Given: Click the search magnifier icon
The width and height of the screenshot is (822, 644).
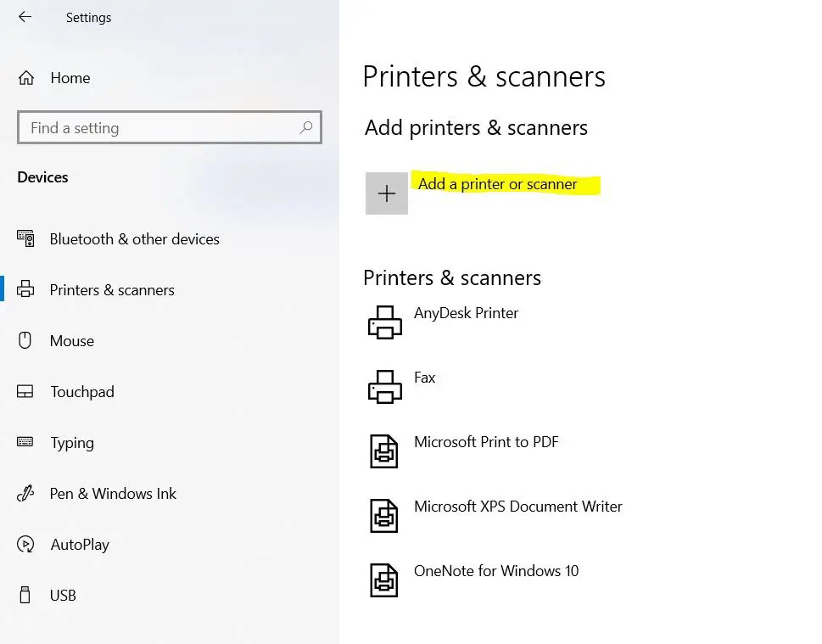Looking at the screenshot, I should click(x=306, y=127).
